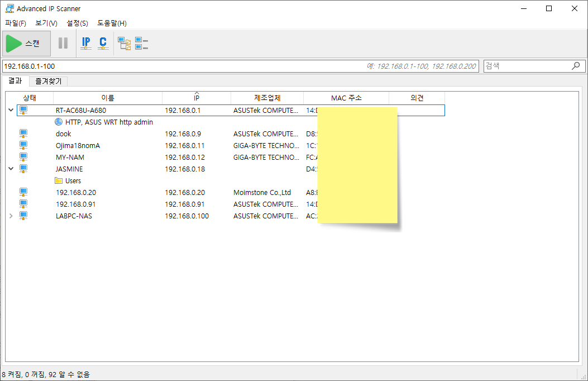Click the computer icon beside LABPC-NAS

23,216
